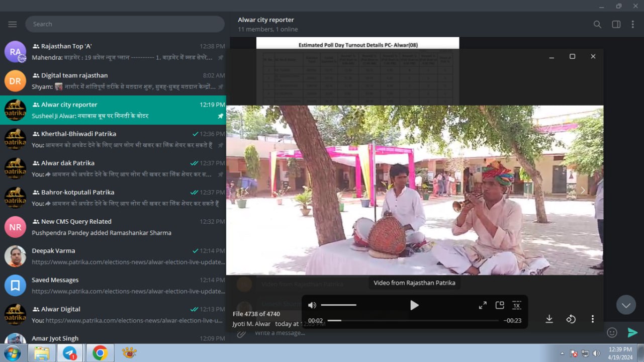Open Saved Messages
This screenshot has height=362, width=644.
pos(113,285)
